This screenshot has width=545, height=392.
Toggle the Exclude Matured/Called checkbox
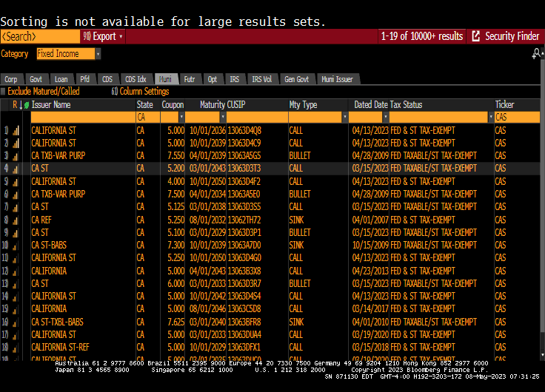tap(4, 92)
